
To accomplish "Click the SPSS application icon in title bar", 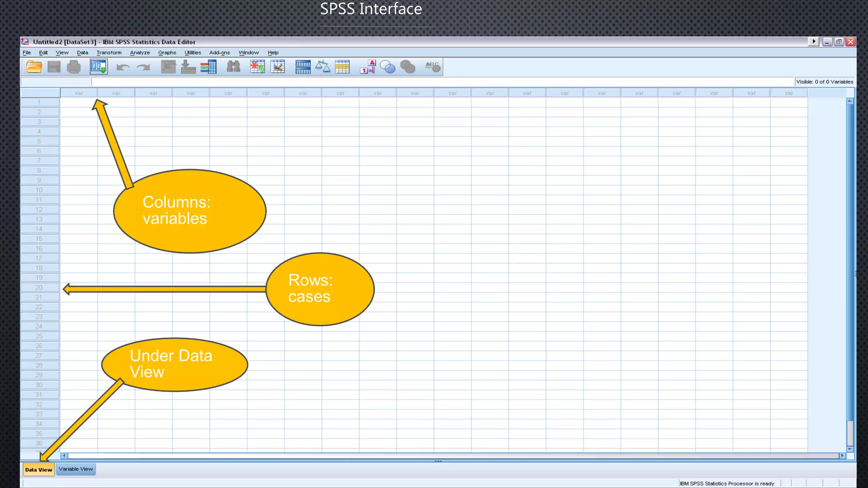I will point(25,42).
